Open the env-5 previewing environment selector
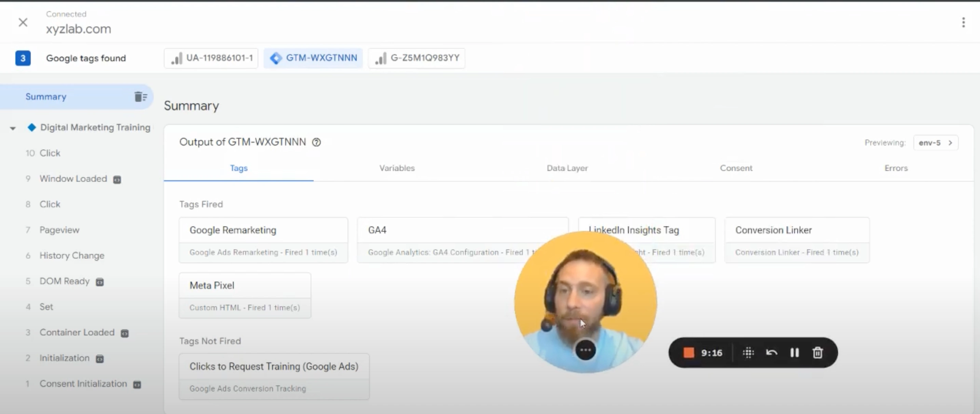This screenshot has width=980, height=414. tap(936, 143)
